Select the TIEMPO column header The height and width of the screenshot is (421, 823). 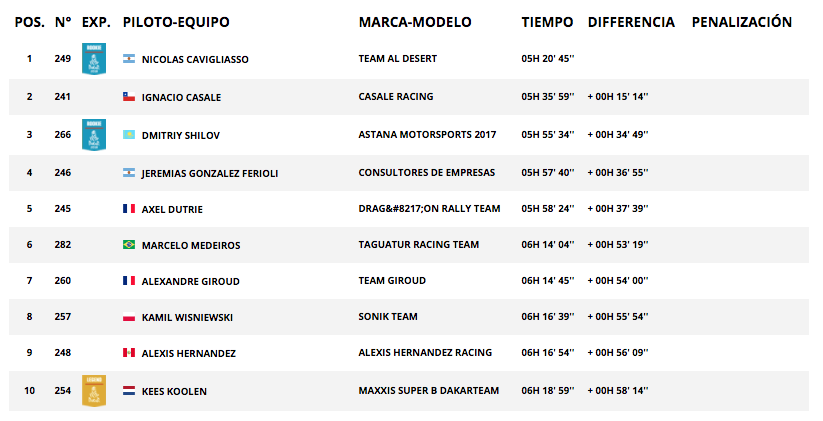click(x=547, y=22)
